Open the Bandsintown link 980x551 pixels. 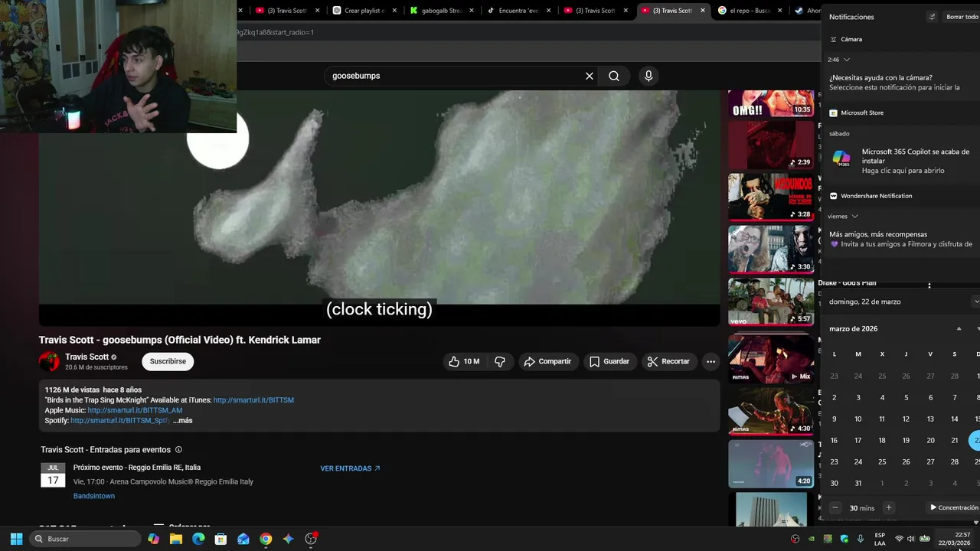click(x=94, y=496)
